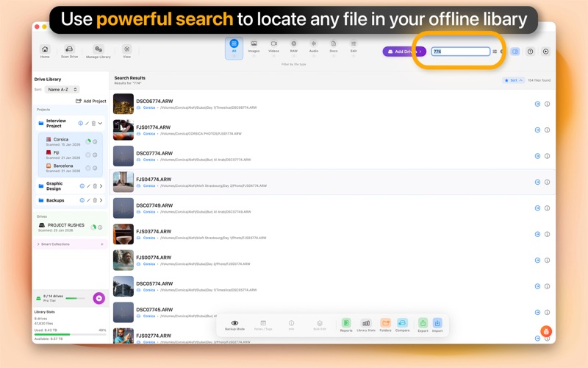Show info for FJS04774.ARW
588x368 pixels.
click(547, 182)
